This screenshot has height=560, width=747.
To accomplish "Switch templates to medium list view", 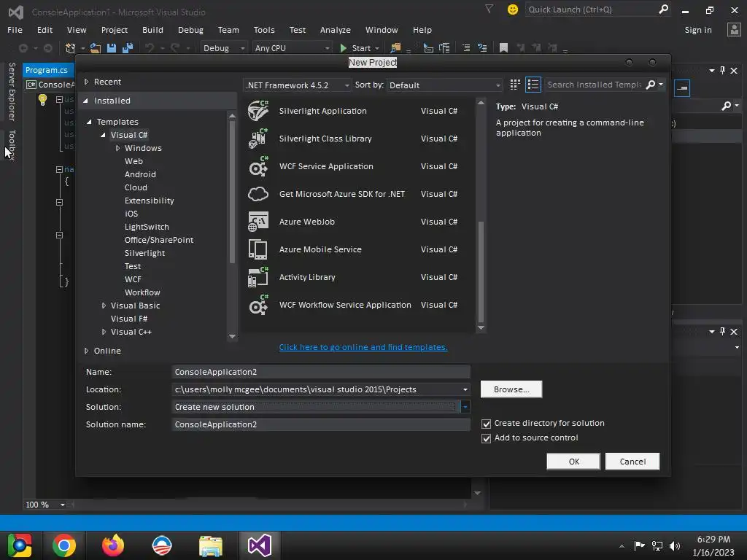I will point(533,85).
